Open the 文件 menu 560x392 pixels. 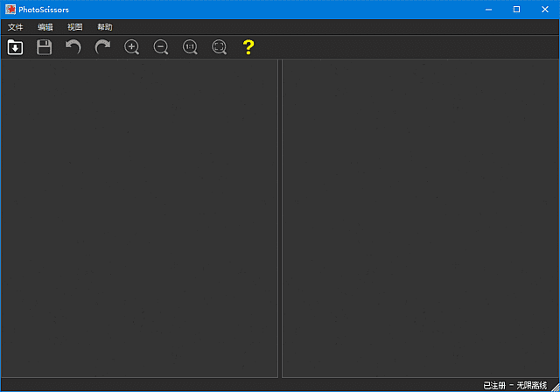pyautogui.click(x=16, y=27)
